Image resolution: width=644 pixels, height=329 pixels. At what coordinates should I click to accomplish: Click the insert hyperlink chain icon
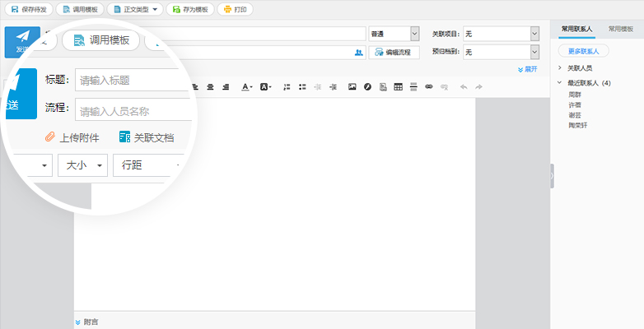point(428,86)
